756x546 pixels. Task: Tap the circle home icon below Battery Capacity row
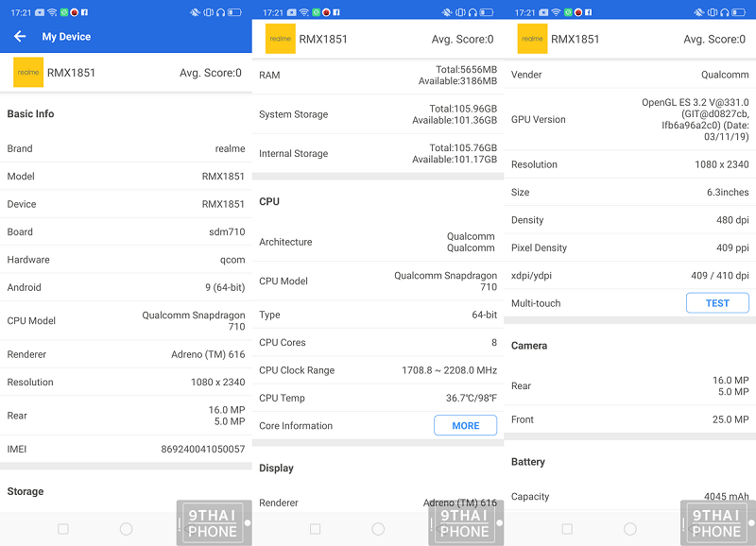coord(629,529)
